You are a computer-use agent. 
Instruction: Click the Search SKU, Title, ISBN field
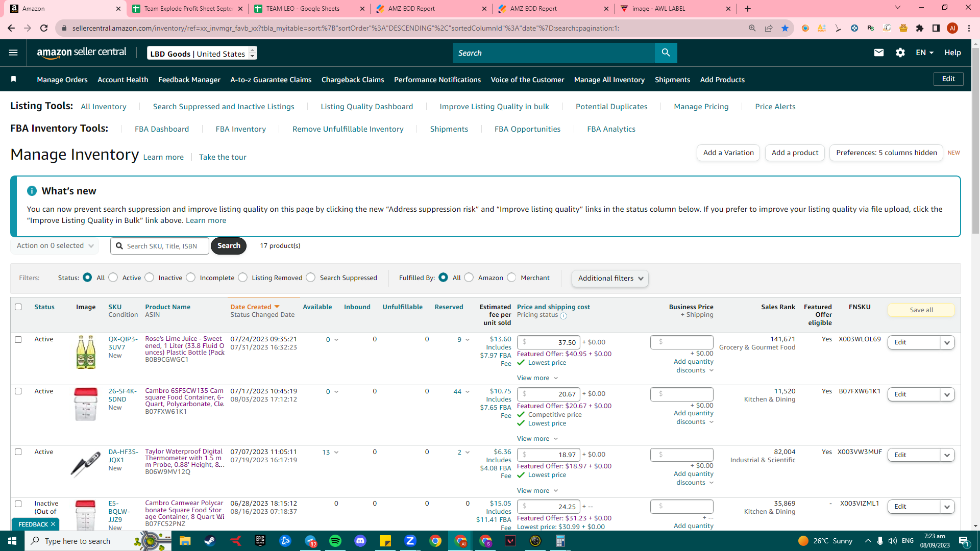click(x=160, y=246)
